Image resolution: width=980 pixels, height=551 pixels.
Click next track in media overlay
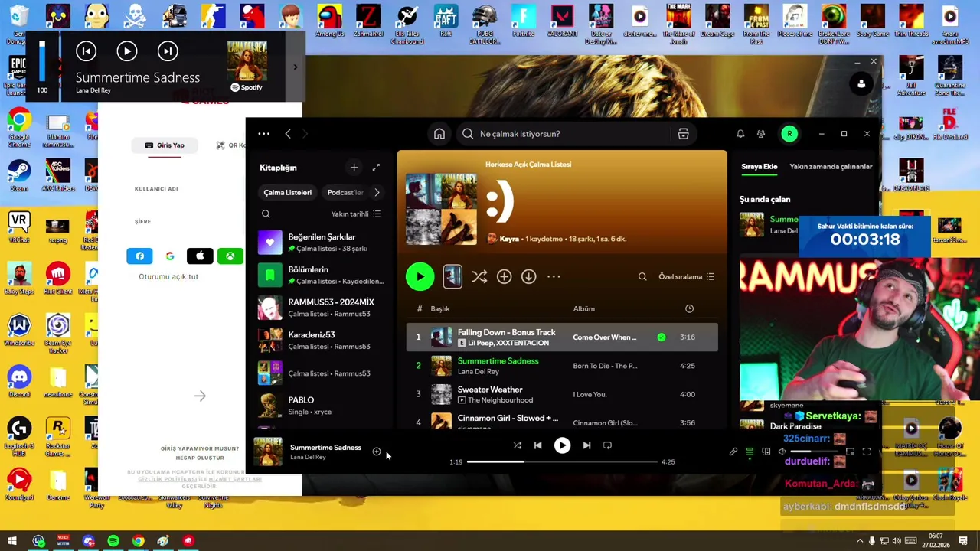point(167,51)
